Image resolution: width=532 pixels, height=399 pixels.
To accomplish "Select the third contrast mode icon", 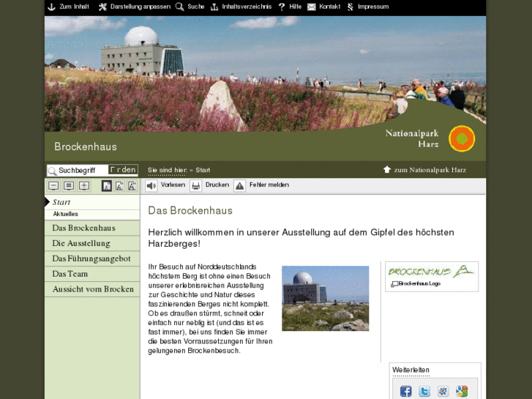I will 132,186.
